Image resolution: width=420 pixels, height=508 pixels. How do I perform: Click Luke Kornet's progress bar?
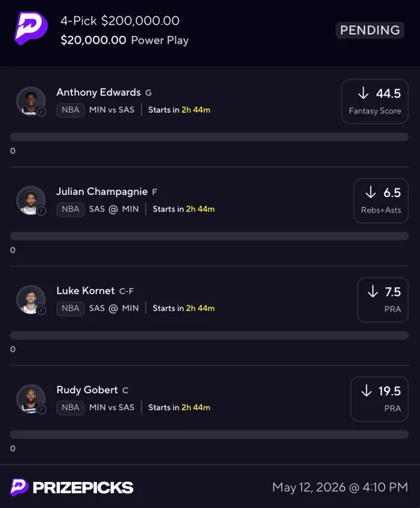pos(209,335)
